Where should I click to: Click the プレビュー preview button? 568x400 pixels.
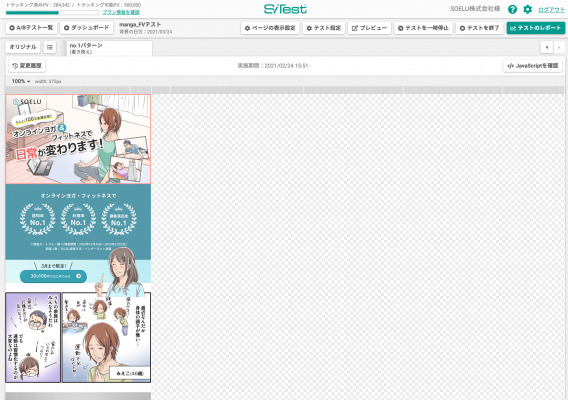tap(369, 28)
